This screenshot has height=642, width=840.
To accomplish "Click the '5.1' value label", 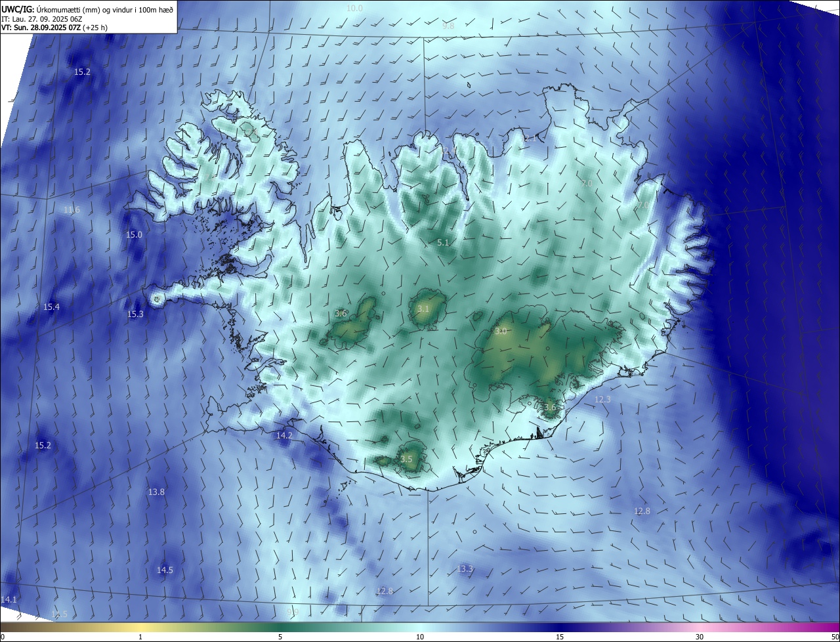I will (443, 243).
